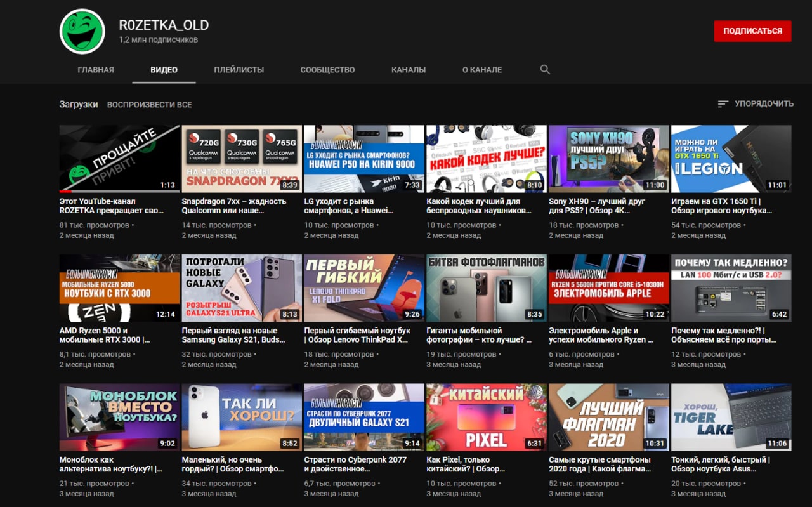Viewport: 812px width, 507px height.
Task: Open the Электромобиль Apple thumbnail
Action: point(609,288)
